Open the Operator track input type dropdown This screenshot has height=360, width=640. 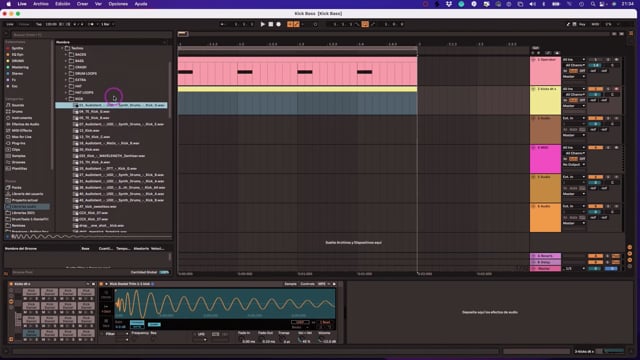coord(574,60)
